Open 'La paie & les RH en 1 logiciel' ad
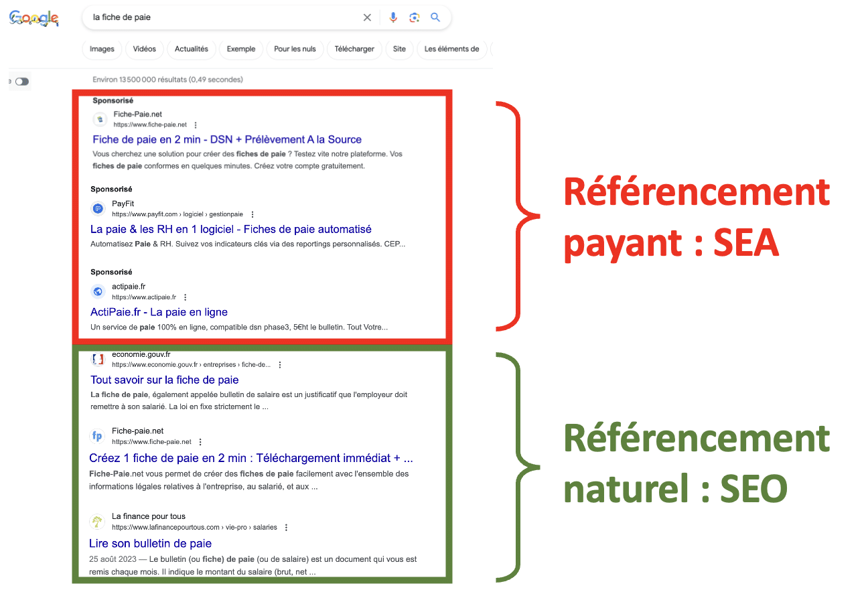This screenshot has height=604, width=868. (x=231, y=229)
